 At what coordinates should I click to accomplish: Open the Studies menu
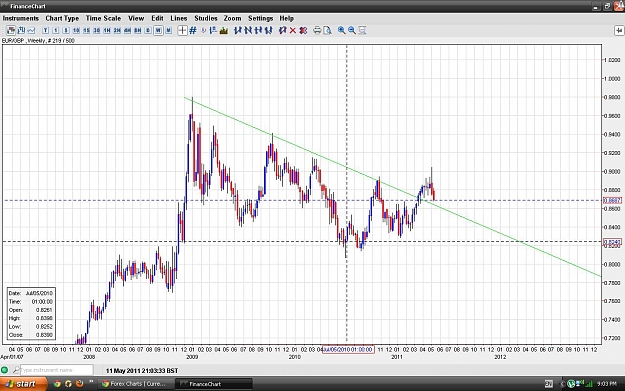pyautogui.click(x=206, y=18)
